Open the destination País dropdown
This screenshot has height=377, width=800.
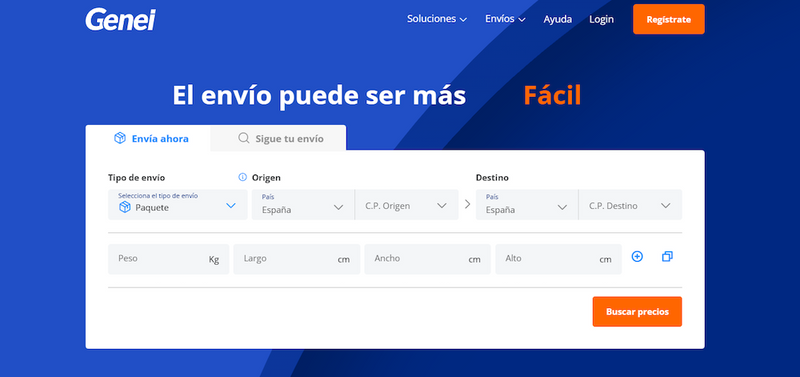527,205
